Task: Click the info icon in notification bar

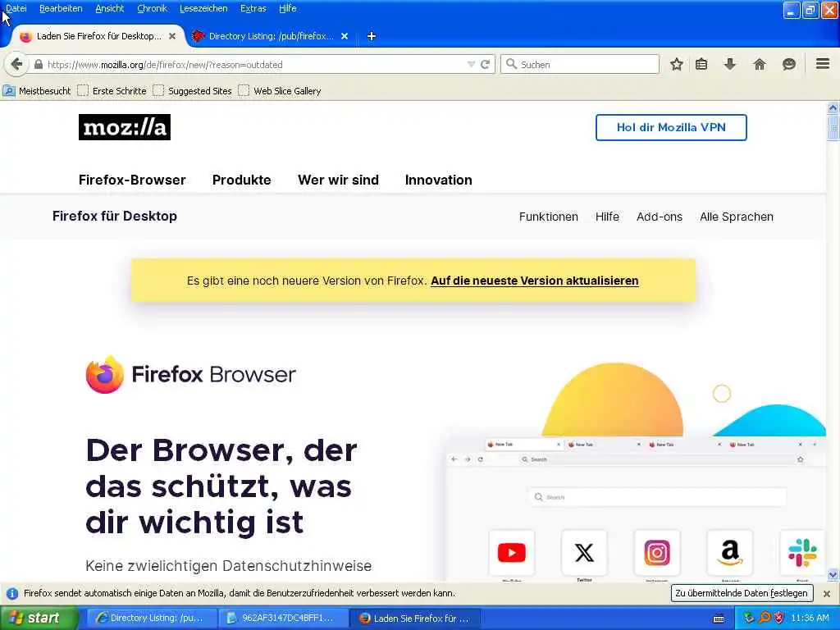Action: [x=11, y=594]
